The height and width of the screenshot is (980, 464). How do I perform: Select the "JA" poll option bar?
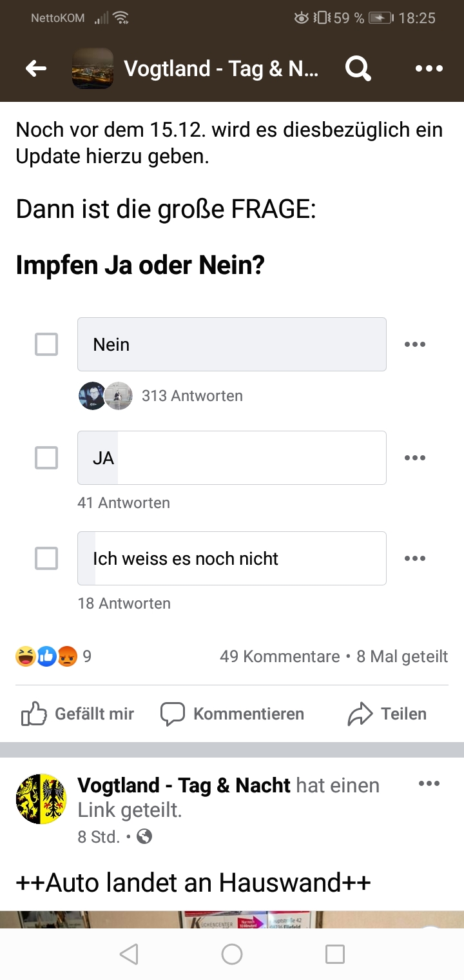pos(232,458)
